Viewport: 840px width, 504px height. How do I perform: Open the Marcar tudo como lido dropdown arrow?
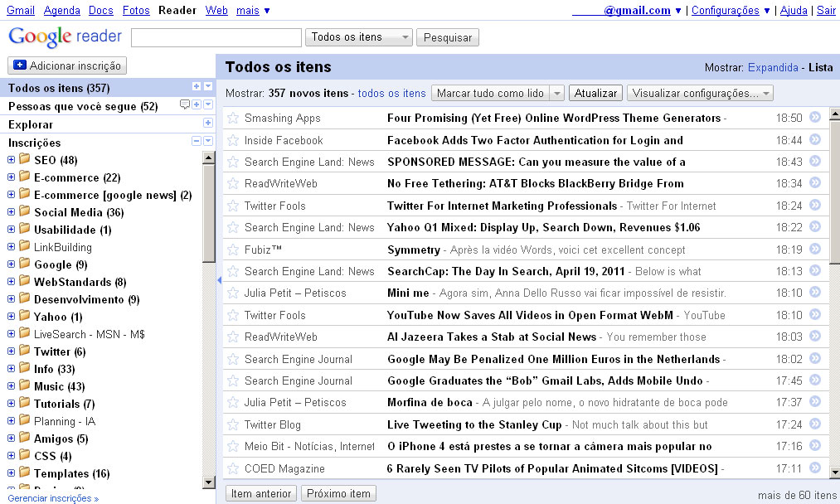click(557, 94)
